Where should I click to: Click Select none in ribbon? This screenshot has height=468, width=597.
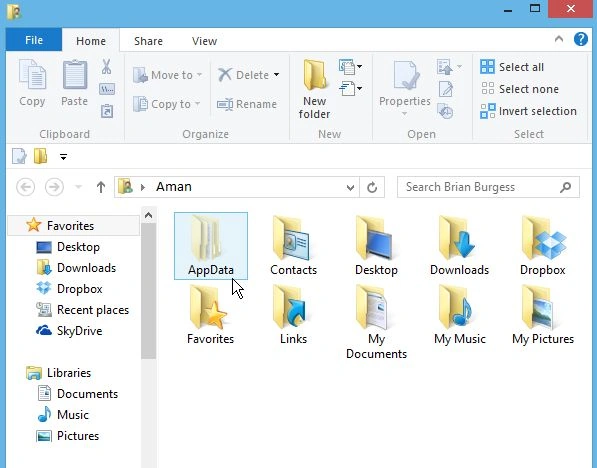pos(520,89)
